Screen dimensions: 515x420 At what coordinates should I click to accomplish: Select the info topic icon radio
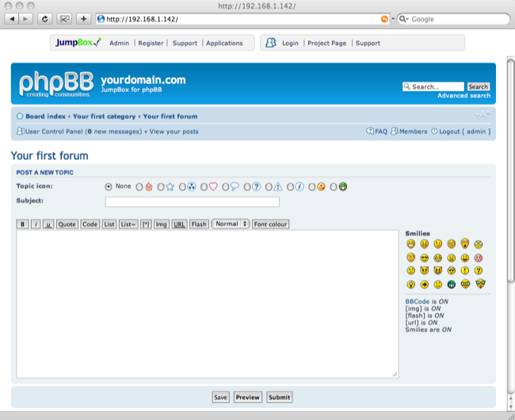[290, 187]
